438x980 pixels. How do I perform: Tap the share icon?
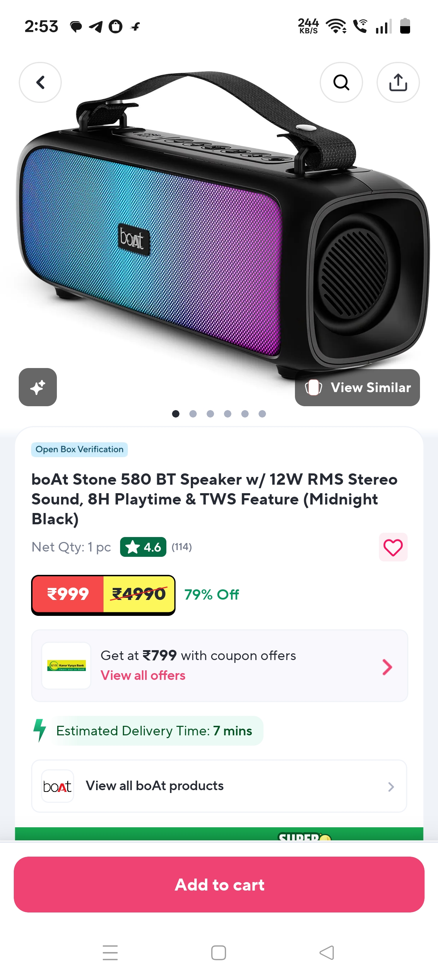coord(398,83)
